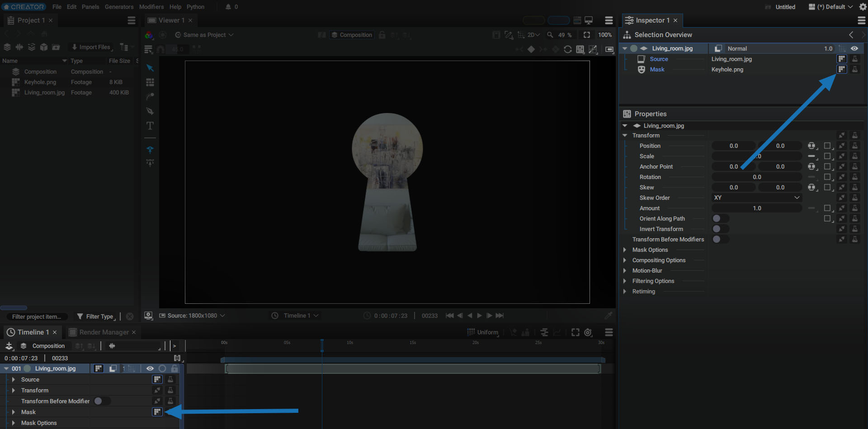Click eyedropper icon at viewer bottom
The image size is (868, 429).
pyautogui.click(x=609, y=316)
